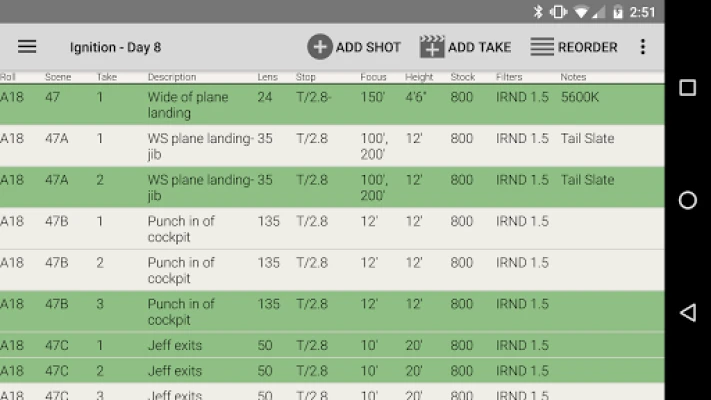Tap the battery icon in status bar
The width and height of the screenshot is (711, 400).
point(619,12)
